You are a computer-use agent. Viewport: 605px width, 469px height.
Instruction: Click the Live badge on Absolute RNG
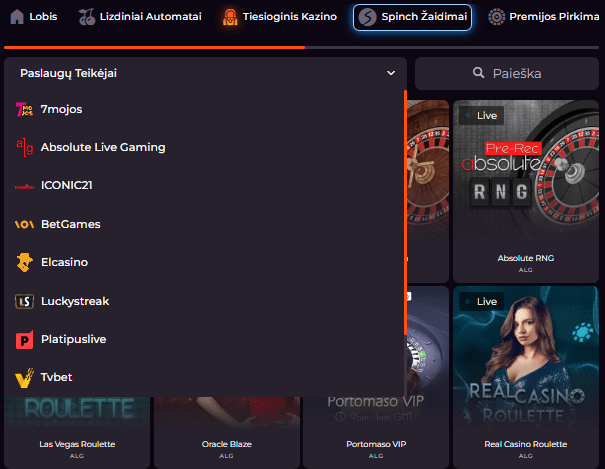(482, 115)
